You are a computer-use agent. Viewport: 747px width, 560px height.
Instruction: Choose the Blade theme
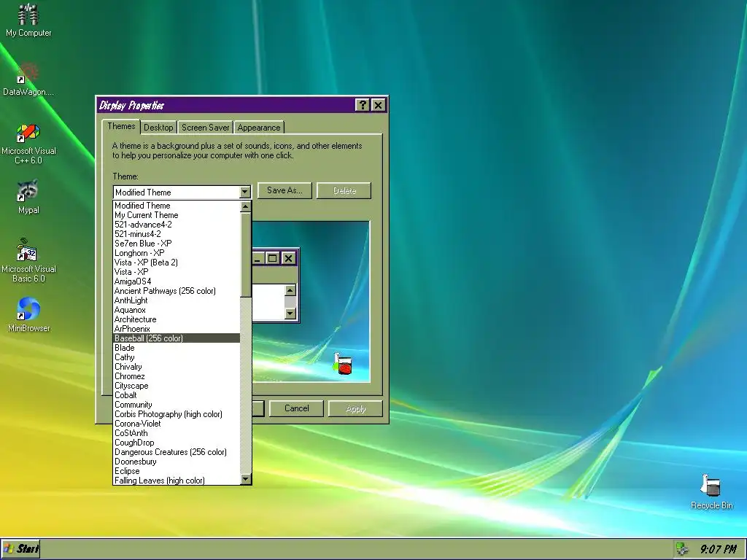point(177,348)
